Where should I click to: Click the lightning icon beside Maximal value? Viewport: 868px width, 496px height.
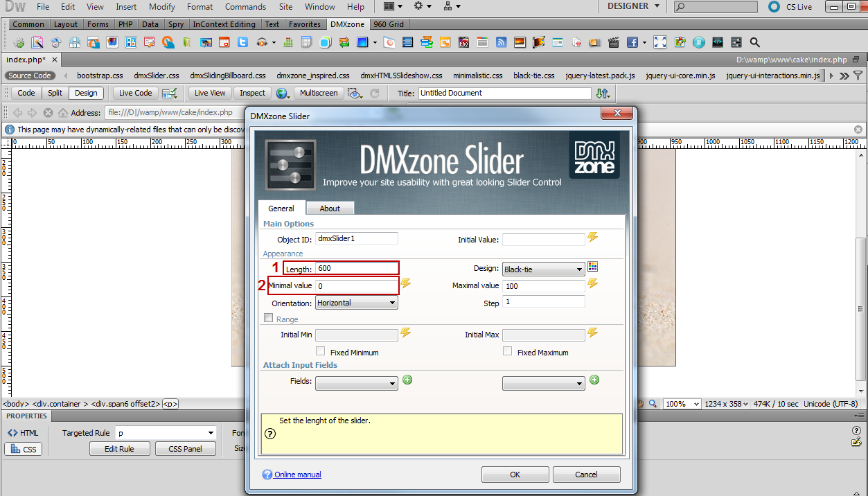pyautogui.click(x=592, y=283)
